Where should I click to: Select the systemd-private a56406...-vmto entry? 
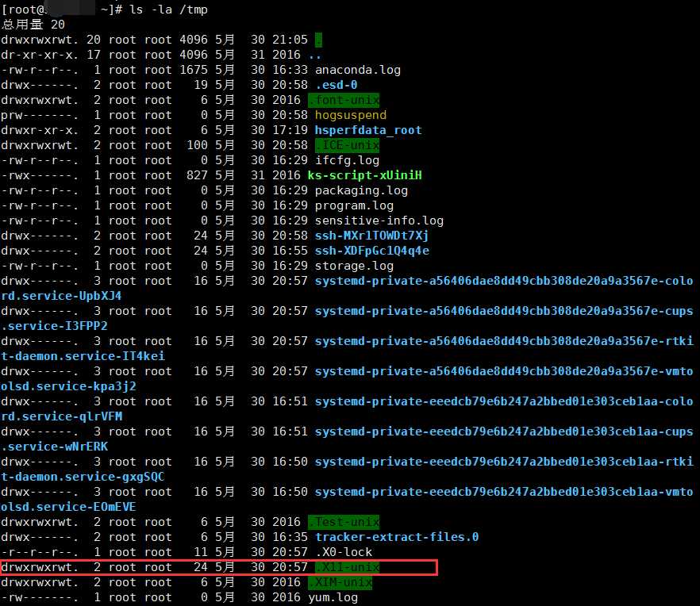(x=504, y=371)
